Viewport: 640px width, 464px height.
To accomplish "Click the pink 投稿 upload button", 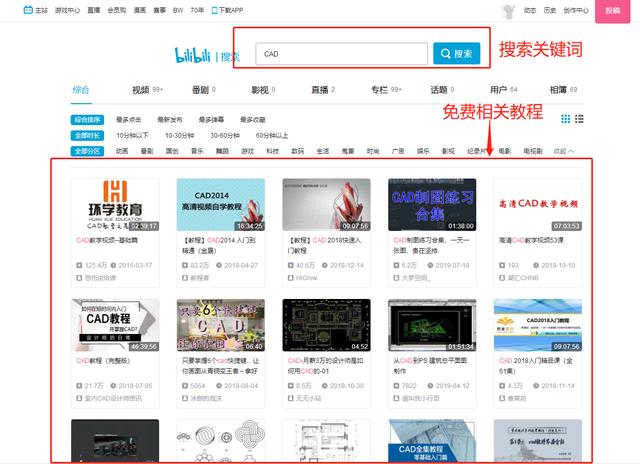I will (612, 11).
